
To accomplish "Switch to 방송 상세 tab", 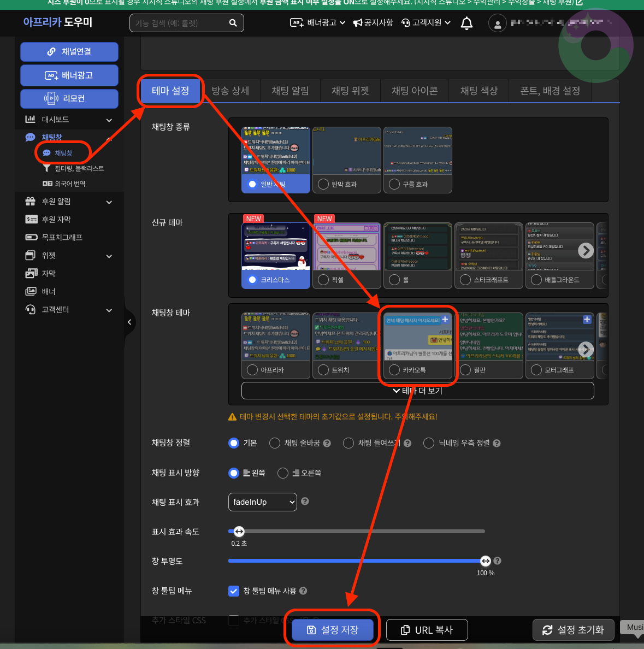I will [x=230, y=91].
